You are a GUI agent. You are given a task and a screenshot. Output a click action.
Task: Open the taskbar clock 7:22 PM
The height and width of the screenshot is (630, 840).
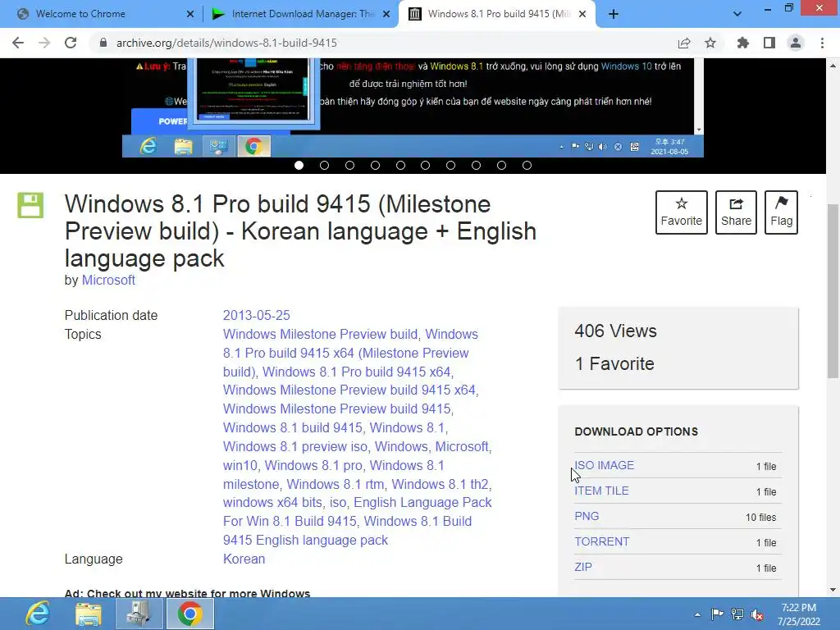[799, 614]
